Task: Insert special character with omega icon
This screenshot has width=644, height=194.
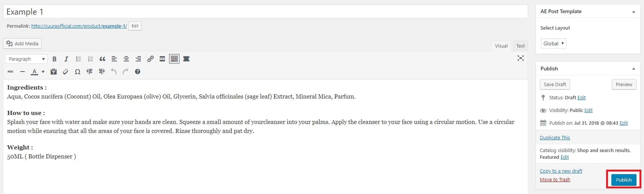Action: [x=78, y=72]
